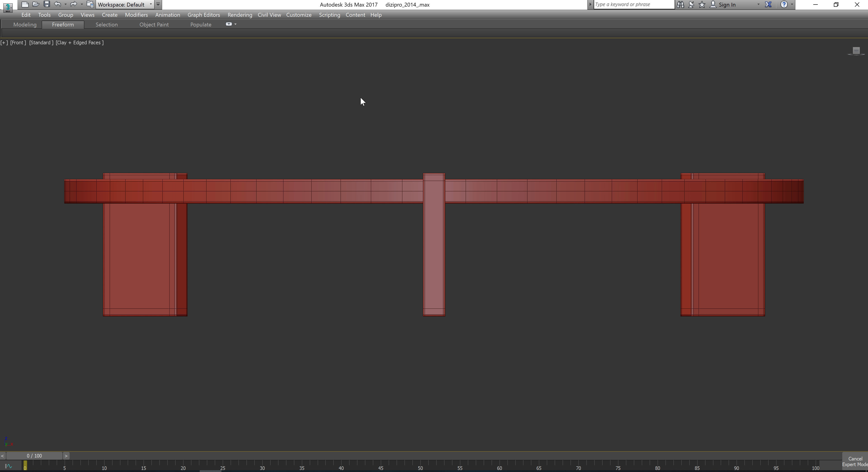Open the Clay + Edged Faces shading menu
The image size is (868, 472).
point(80,43)
